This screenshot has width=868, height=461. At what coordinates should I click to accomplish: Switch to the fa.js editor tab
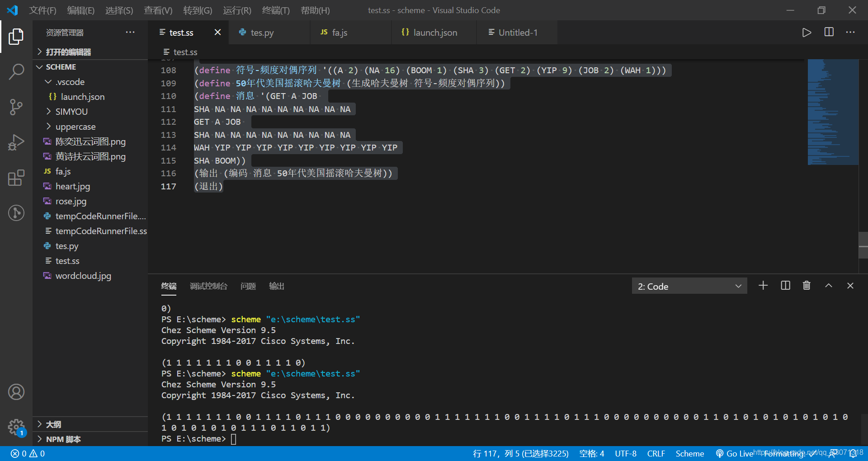tap(351, 33)
